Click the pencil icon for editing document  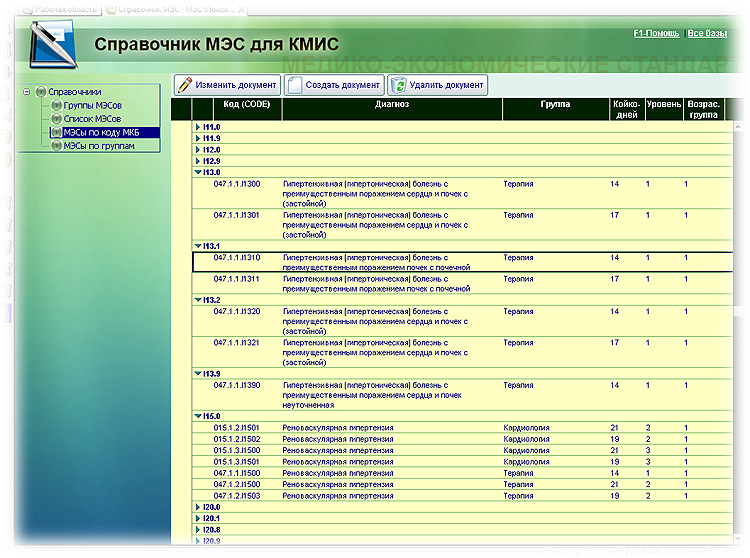(185, 85)
